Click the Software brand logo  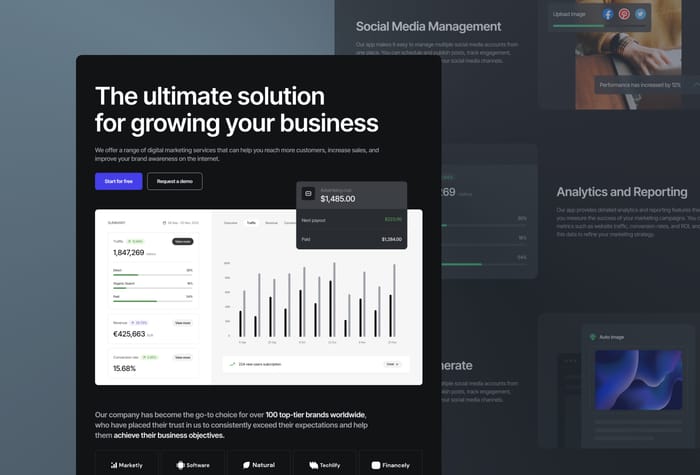point(193,465)
